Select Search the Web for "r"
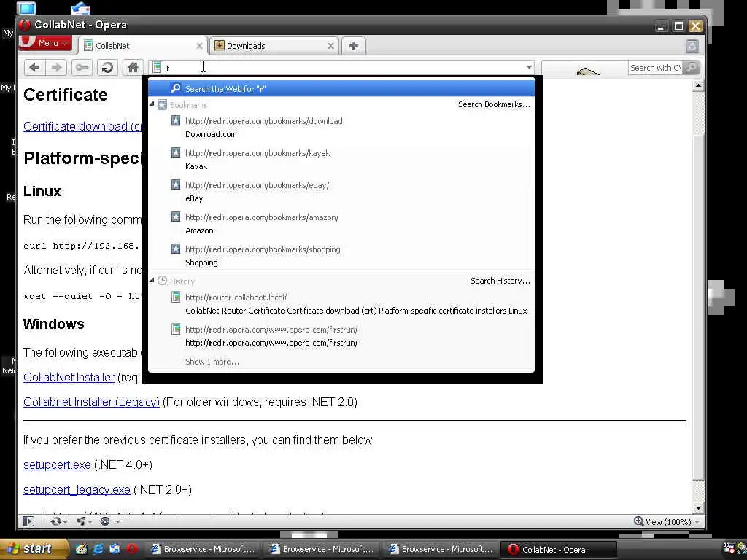This screenshot has height=560, width=747. (x=341, y=88)
